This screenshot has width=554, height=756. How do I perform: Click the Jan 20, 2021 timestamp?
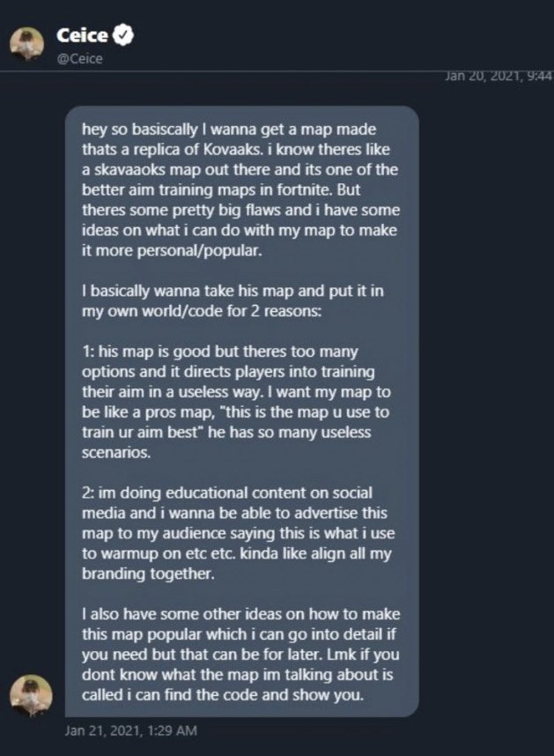499,76
